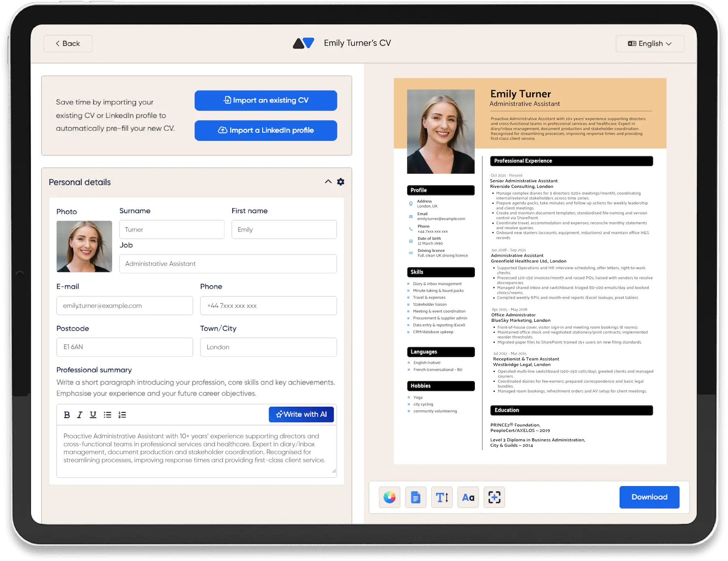
Task: Generate summary with Write with AI
Action: pyautogui.click(x=301, y=414)
